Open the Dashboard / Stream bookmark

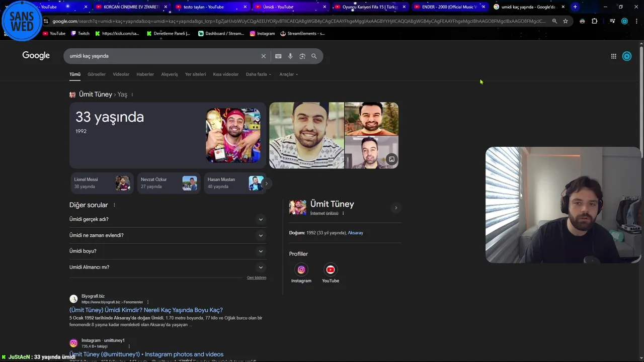tap(221, 34)
